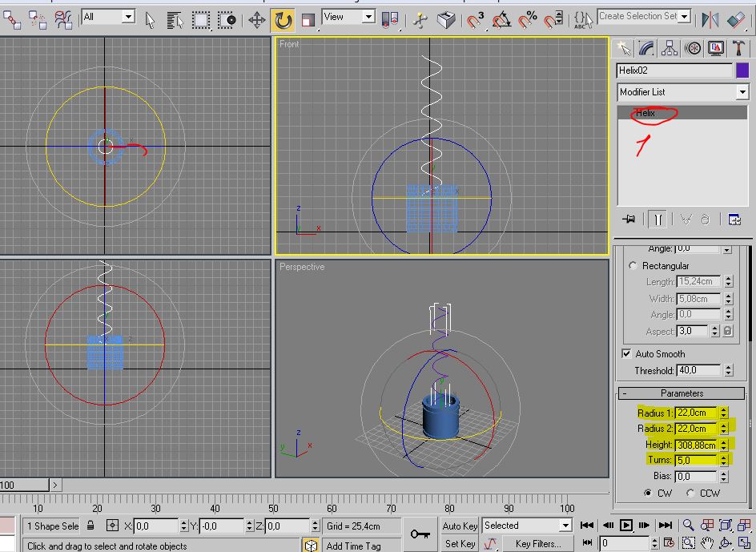Activate Bind to Space Warp tool
The width and height of the screenshot is (756, 552).
coord(63,20)
